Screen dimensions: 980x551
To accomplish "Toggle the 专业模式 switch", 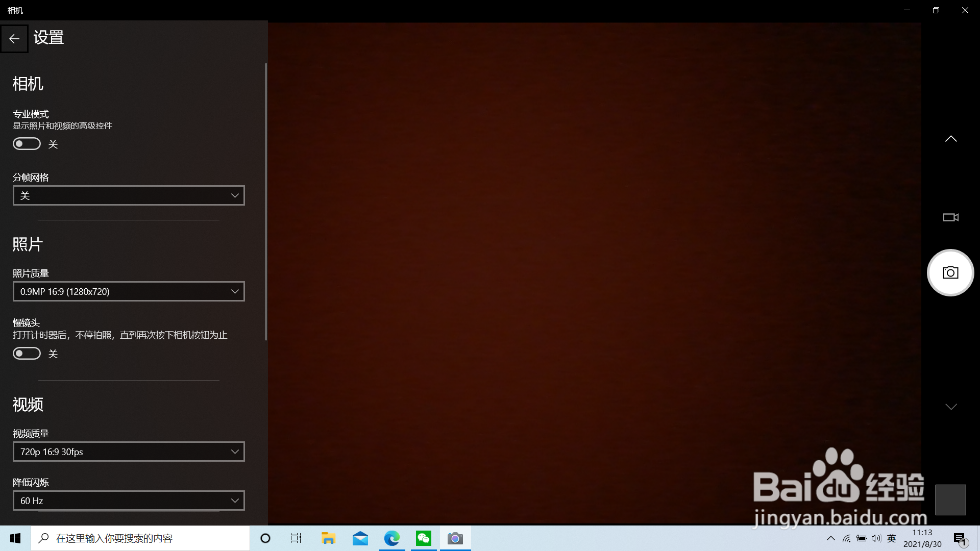I will (27, 144).
